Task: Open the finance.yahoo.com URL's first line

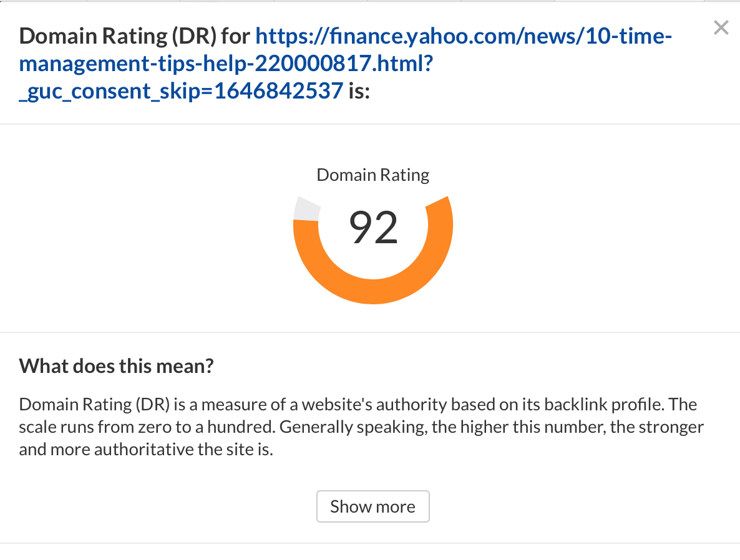Action: 464,37
